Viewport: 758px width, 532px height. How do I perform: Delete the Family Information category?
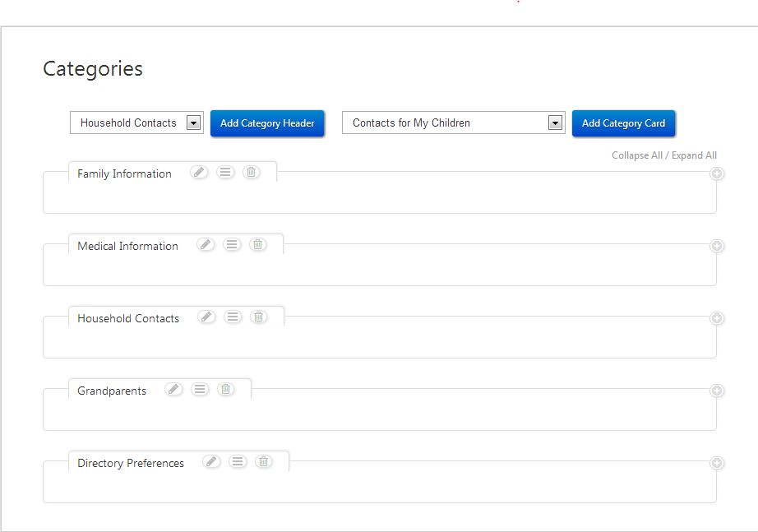click(252, 172)
